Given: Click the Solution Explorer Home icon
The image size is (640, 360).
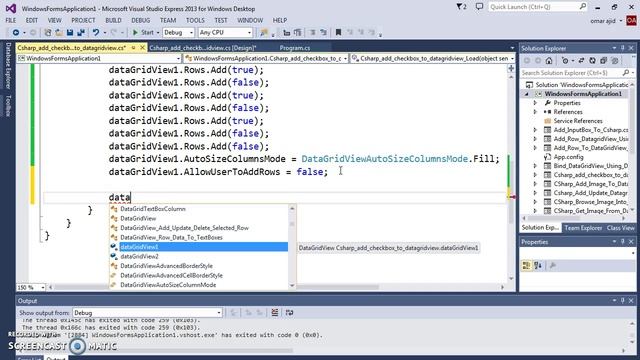Looking at the screenshot, I should (549, 61).
